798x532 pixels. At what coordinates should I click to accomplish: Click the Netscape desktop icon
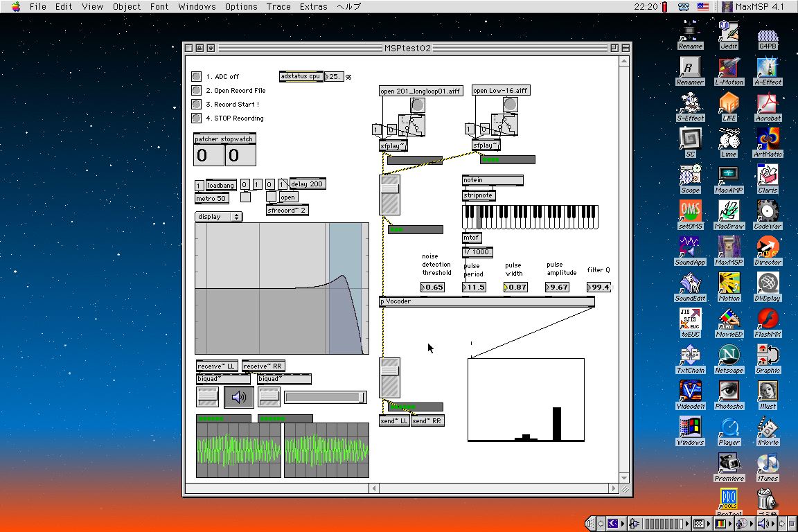click(x=729, y=357)
